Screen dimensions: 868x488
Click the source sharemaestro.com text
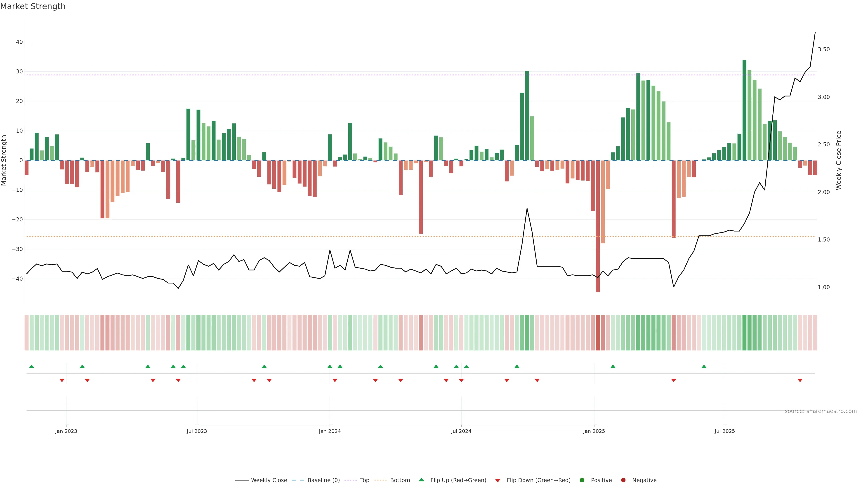coord(821,411)
